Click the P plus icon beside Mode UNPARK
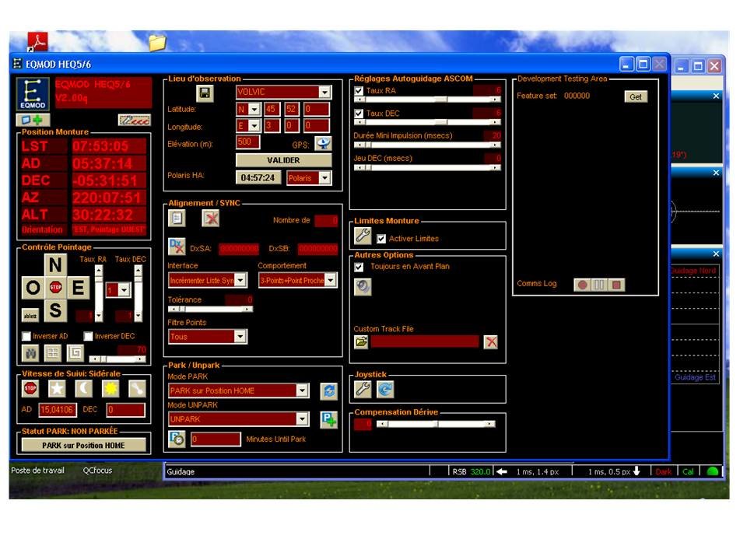This screenshot has width=747, height=560. 328,419
